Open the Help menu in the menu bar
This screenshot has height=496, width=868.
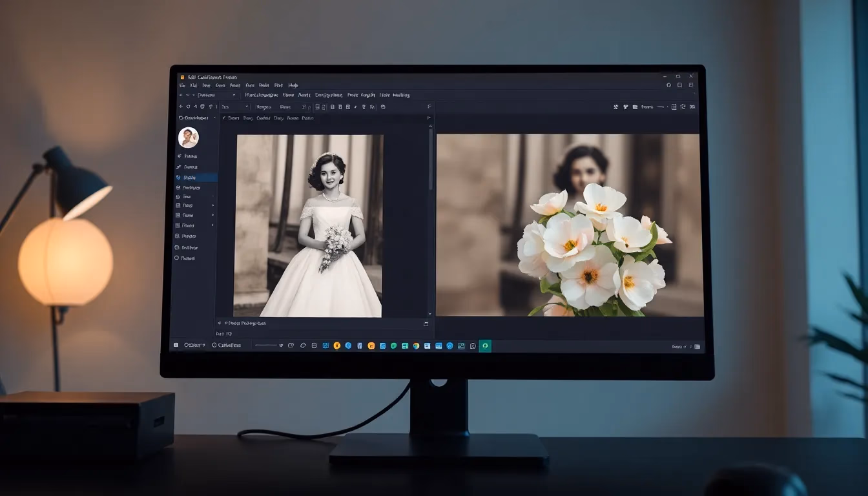293,85
